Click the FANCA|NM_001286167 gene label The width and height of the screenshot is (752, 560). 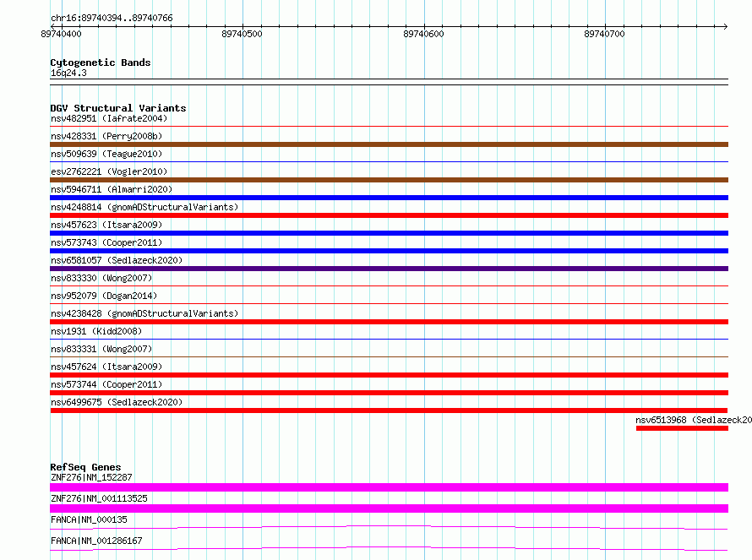(96, 541)
